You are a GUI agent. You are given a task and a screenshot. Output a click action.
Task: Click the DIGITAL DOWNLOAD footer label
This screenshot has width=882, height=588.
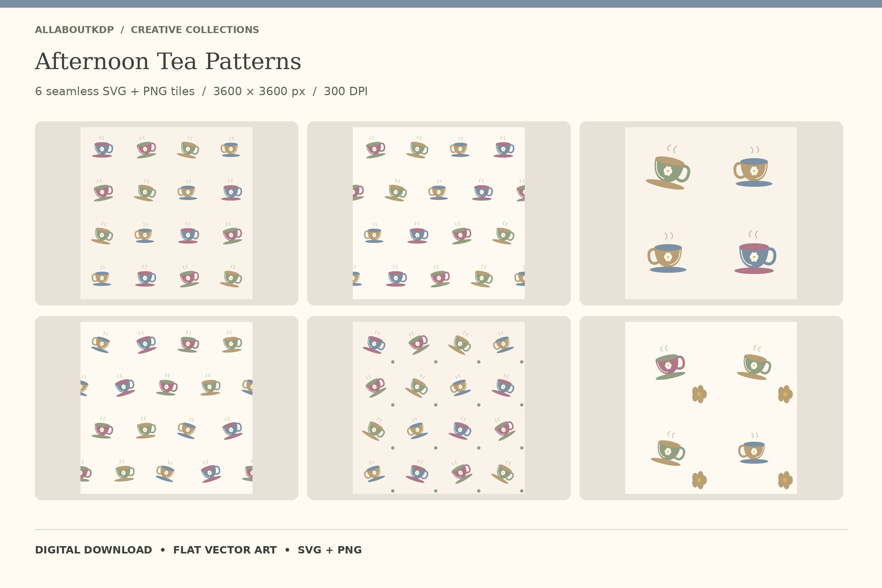tap(93, 550)
